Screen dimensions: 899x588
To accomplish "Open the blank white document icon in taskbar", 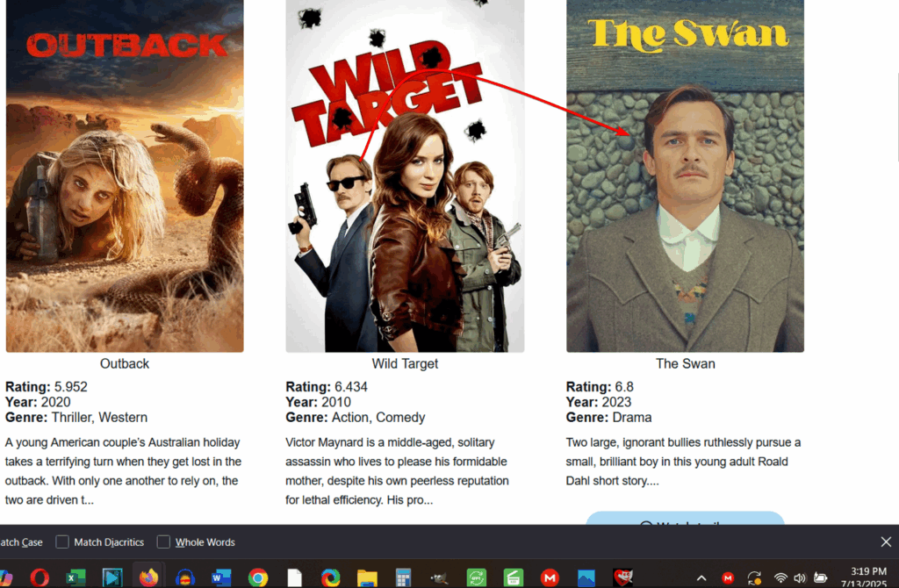I will (x=295, y=577).
